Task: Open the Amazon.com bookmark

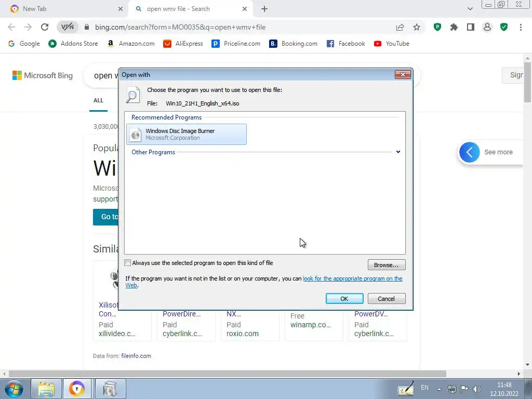Action: (x=130, y=44)
